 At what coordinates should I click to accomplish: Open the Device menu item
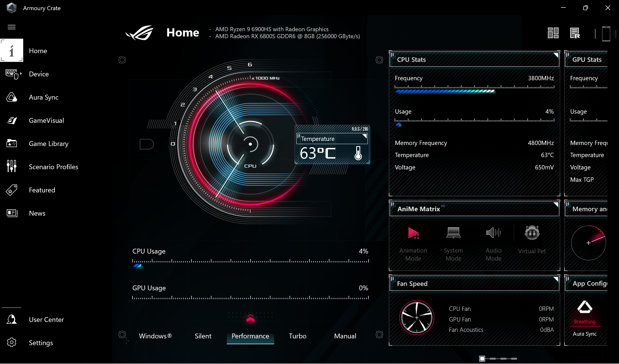[x=39, y=74]
